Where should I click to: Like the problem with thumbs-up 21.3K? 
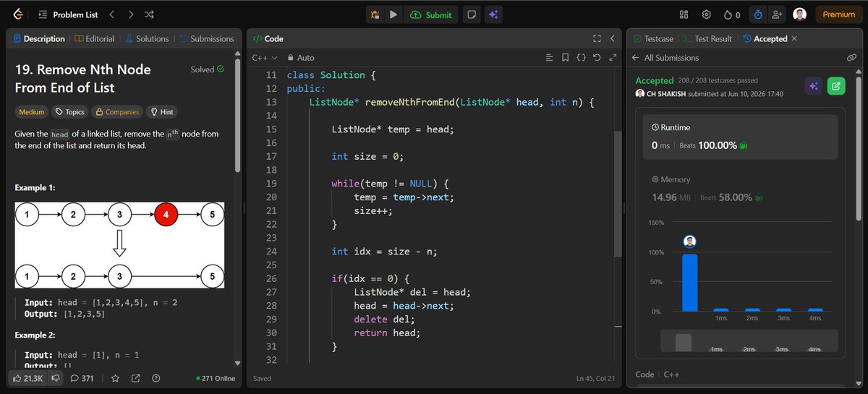(x=27, y=378)
